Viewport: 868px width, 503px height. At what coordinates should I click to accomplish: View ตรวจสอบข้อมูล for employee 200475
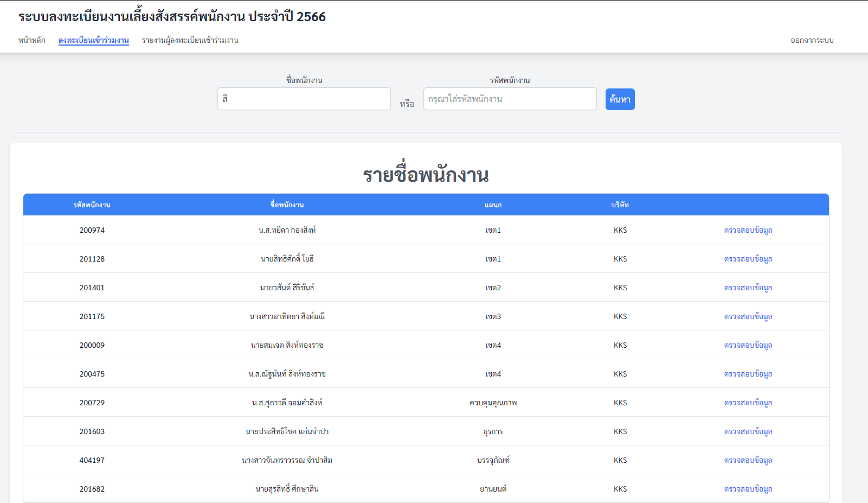coord(748,374)
